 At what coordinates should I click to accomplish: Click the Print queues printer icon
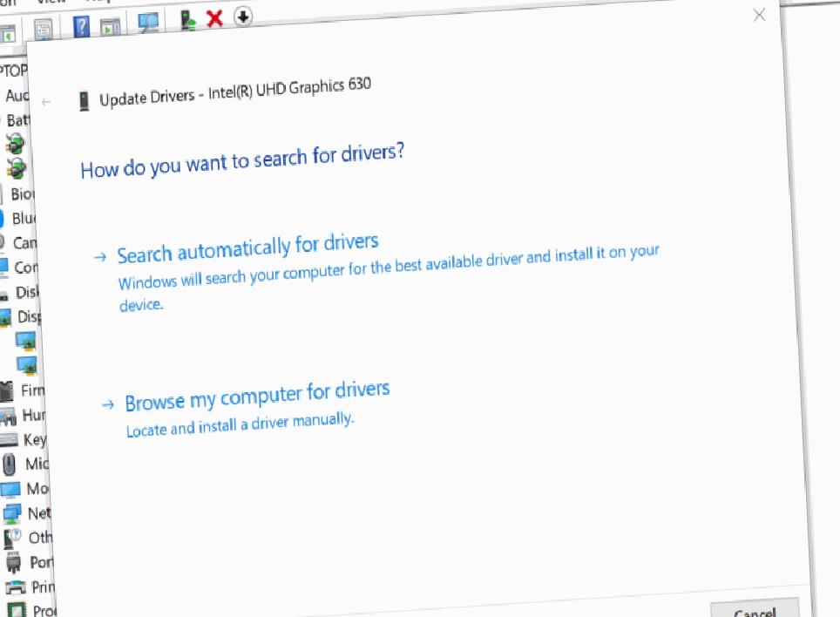[x=16, y=587]
